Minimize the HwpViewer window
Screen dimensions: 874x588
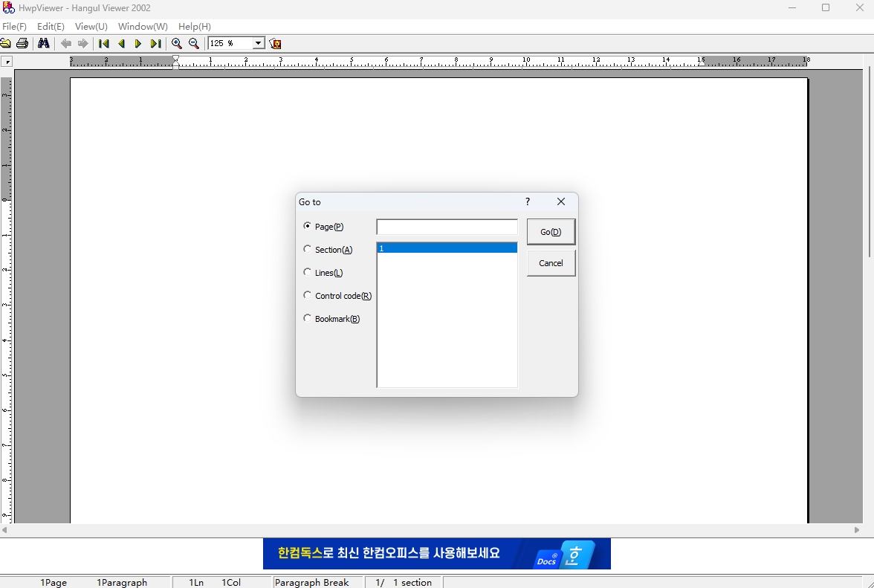(792, 7)
